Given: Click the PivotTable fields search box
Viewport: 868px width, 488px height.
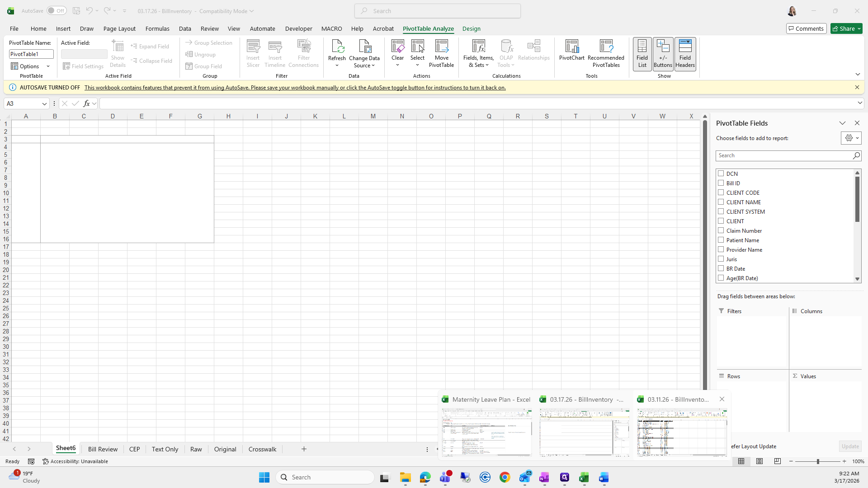Looking at the screenshot, I should coord(784,155).
